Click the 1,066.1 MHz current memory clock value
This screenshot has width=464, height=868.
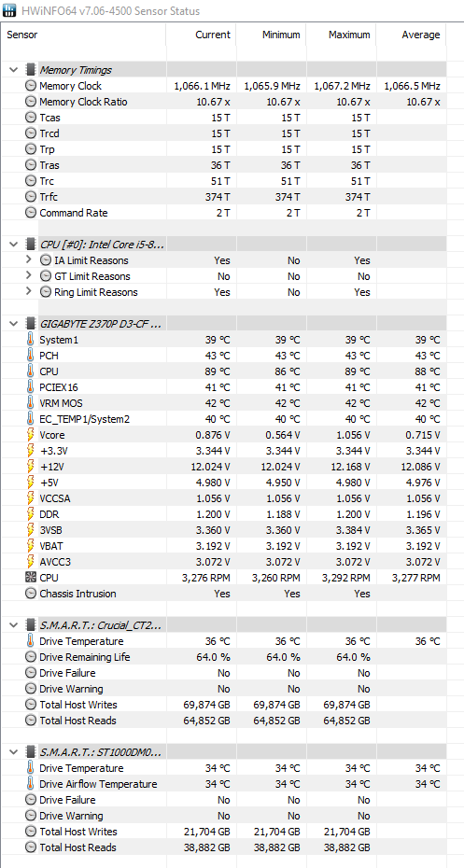click(x=202, y=86)
